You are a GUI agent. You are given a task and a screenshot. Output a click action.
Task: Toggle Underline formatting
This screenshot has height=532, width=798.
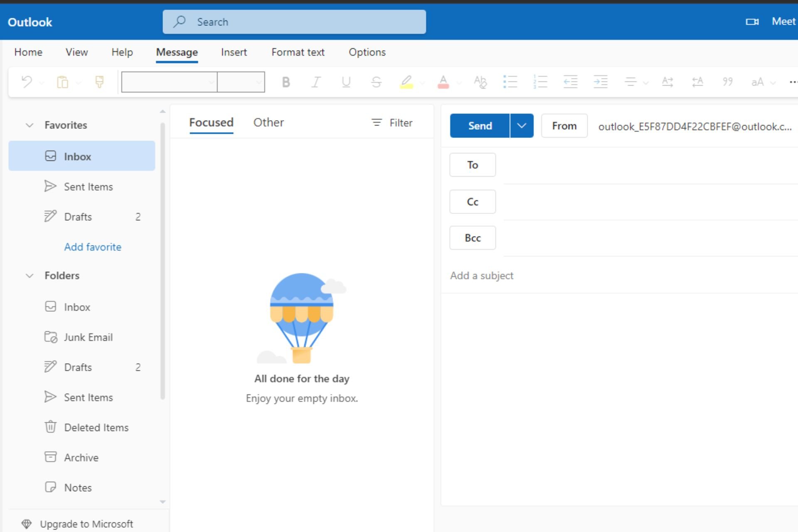(346, 82)
